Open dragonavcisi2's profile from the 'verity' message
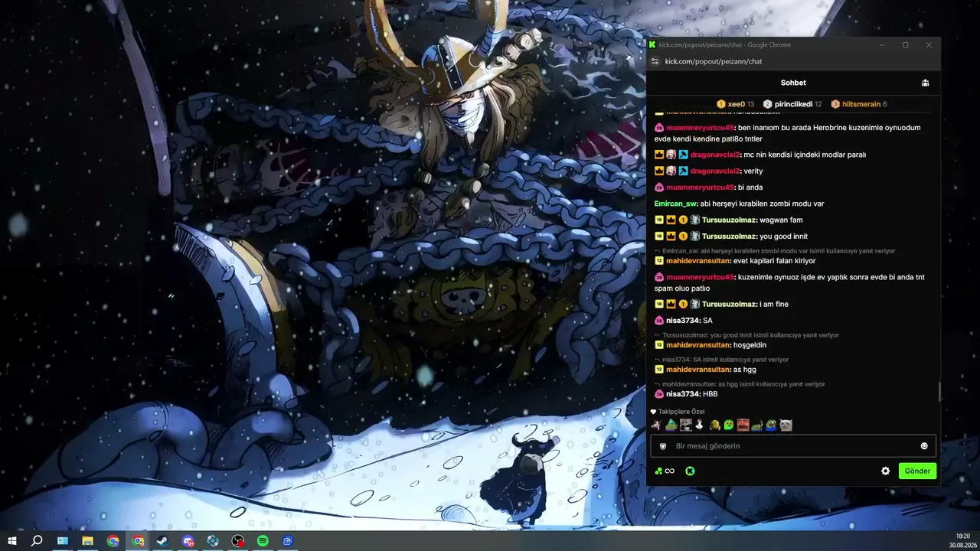 (715, 171)
